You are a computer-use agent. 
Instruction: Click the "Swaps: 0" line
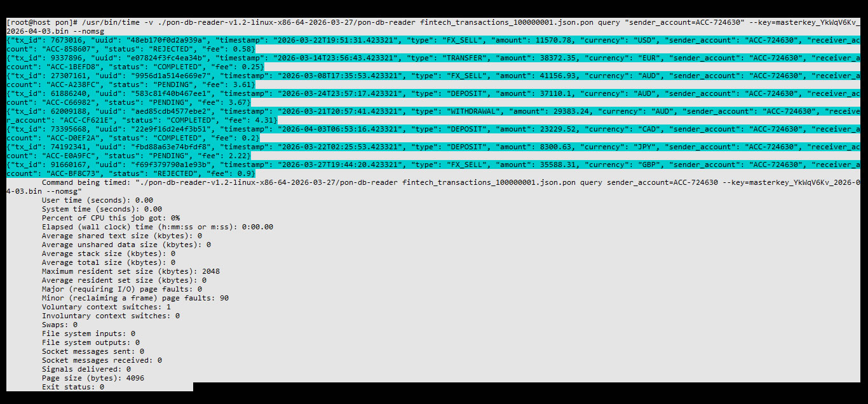pyautogui.click(x=60, y=325)
